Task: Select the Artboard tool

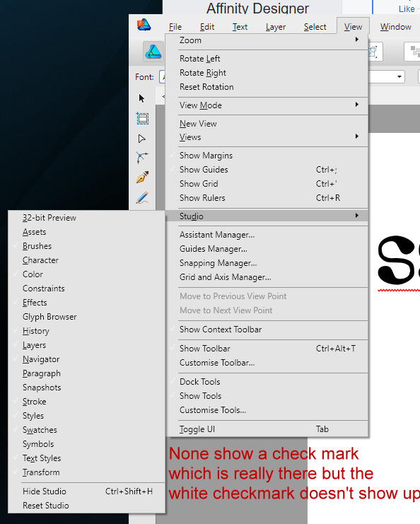Action: pyautogui.click(x=142, y=119)
